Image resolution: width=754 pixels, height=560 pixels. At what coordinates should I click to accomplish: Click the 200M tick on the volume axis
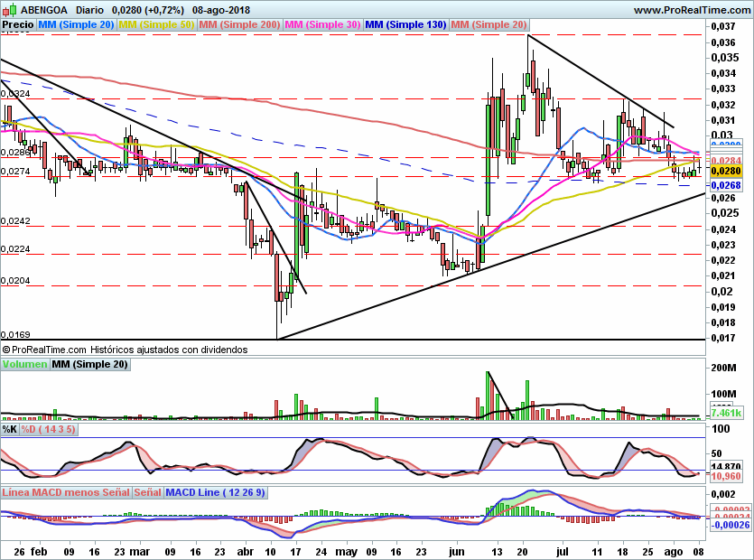point(723,368)
